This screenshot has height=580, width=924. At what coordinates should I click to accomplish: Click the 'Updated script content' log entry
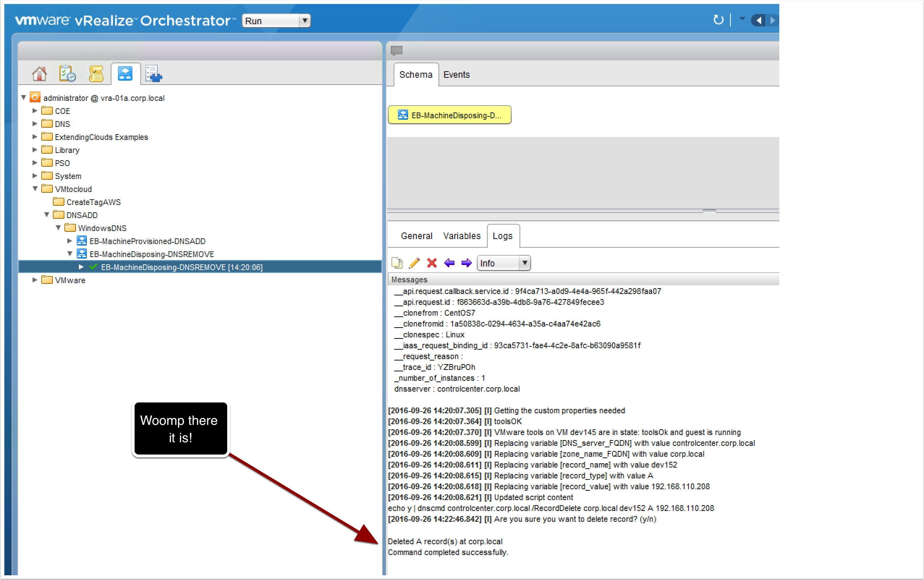pyautogui.click(x=480, y=497)
